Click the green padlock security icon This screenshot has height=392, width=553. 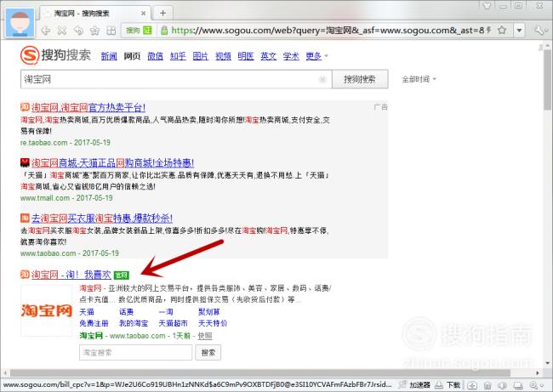point(164,31)
